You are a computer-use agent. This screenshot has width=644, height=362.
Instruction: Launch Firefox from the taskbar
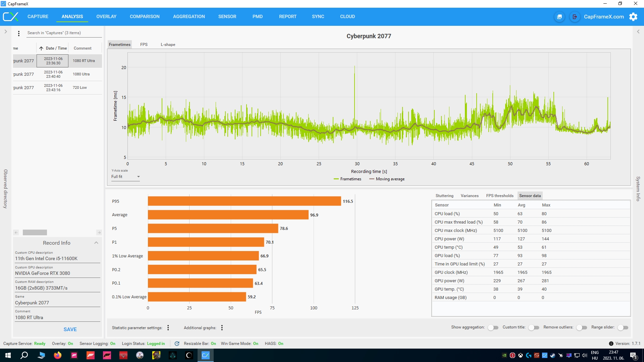(x=58, y=355)
